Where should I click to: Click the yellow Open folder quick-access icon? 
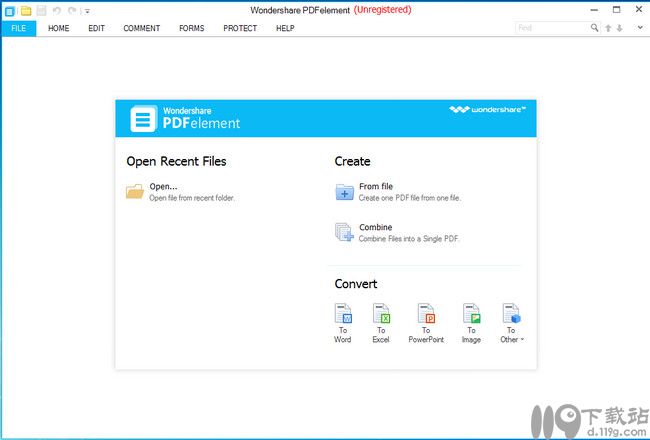[26, 11]
